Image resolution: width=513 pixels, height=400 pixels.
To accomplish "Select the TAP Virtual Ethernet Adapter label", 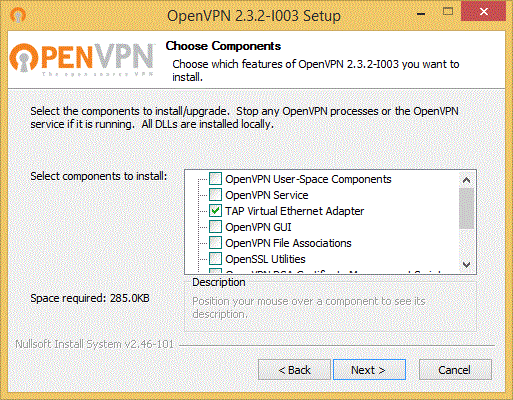I will click(x=295, y=211).
